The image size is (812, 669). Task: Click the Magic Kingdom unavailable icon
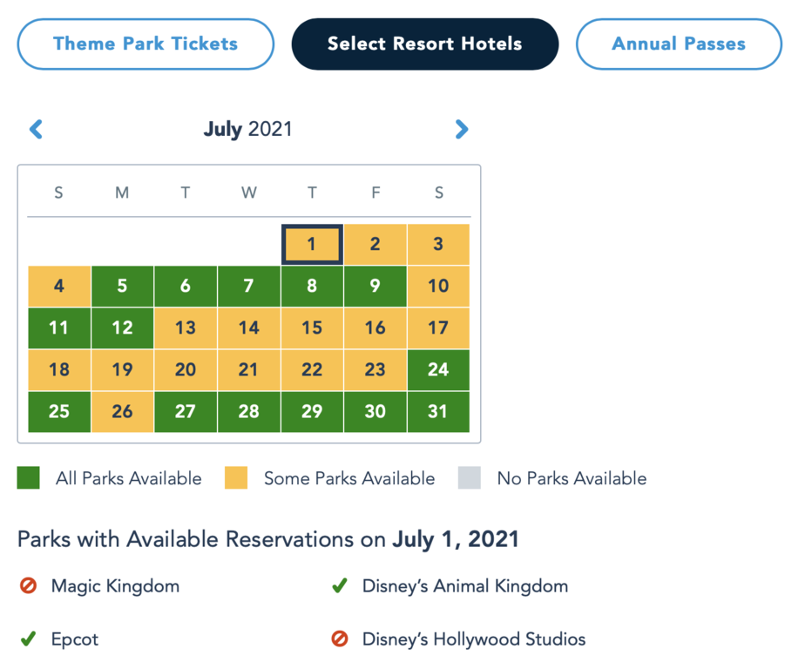[28, 585]
